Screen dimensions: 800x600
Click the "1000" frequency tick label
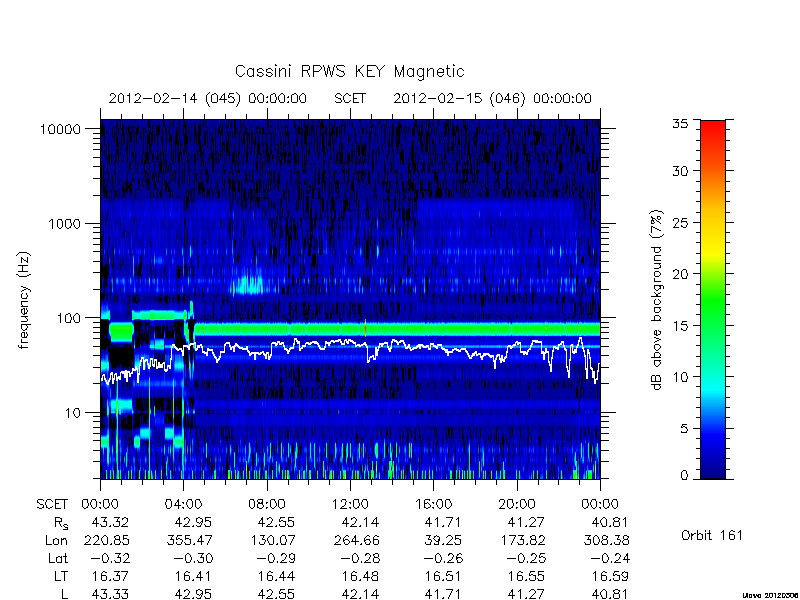point(65,224)
